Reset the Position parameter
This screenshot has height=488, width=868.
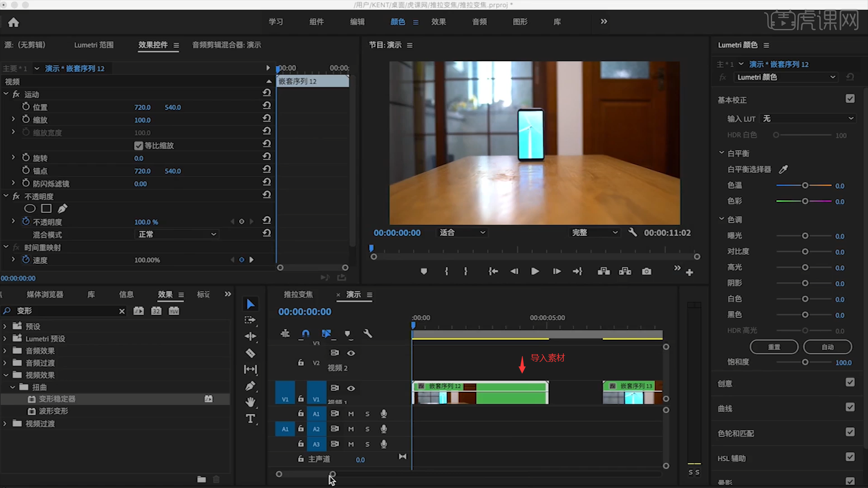tap(267, 105)
